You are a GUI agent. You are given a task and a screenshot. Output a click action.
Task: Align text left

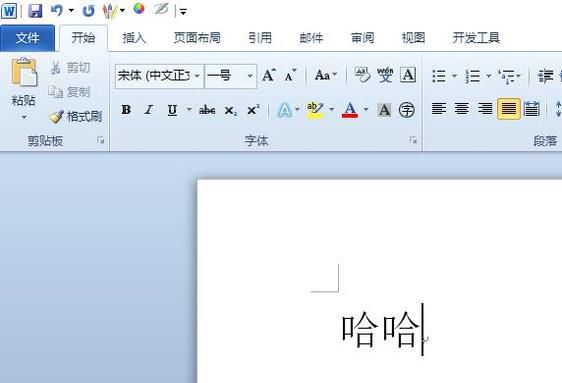pos(439,109)
